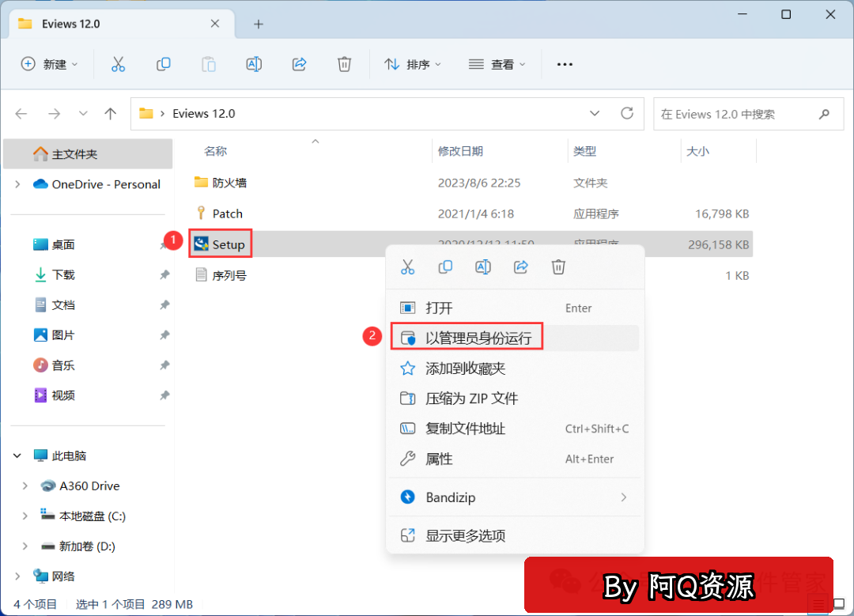The height and width of the screenshot is (616, 854).
Task: Expand the 网络 tree node
Action: click(x=17, y=576)
